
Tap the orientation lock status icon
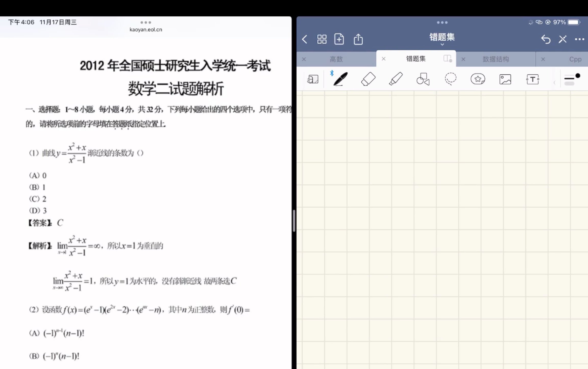click(x=548, y=22)
